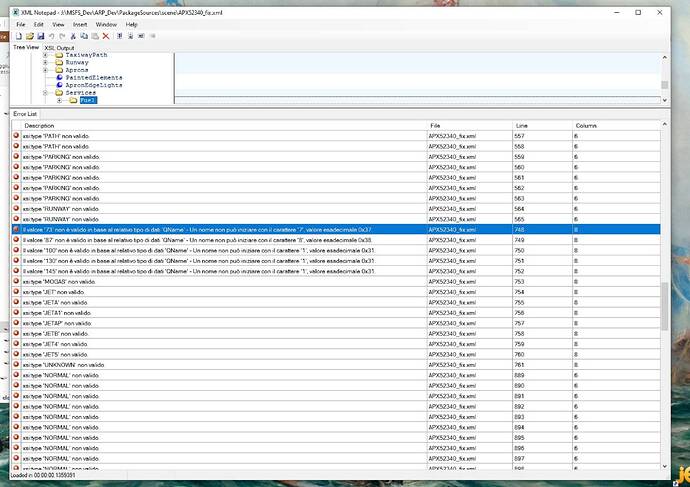Nudge the selected node up
The width and height of the screenshot is (690, 487).
119,36
